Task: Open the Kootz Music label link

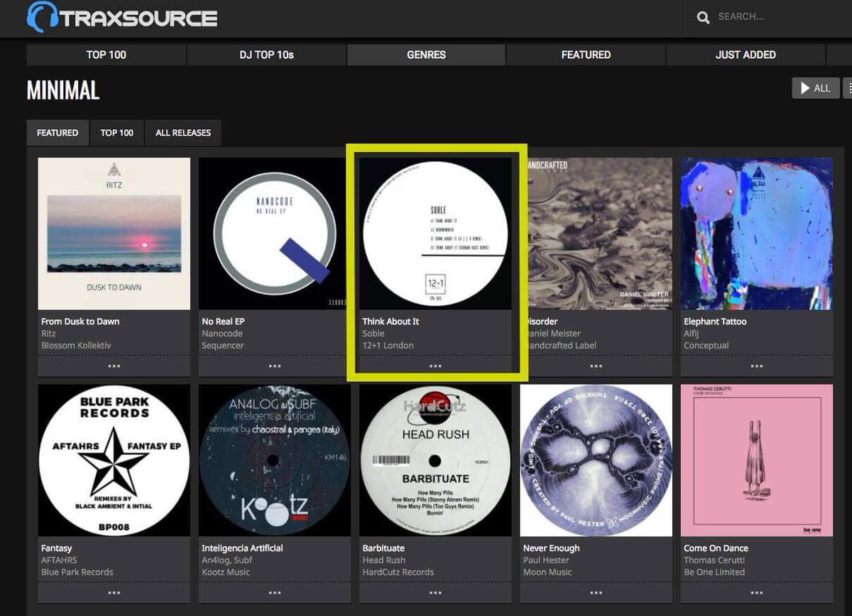Action: [226, 572]
